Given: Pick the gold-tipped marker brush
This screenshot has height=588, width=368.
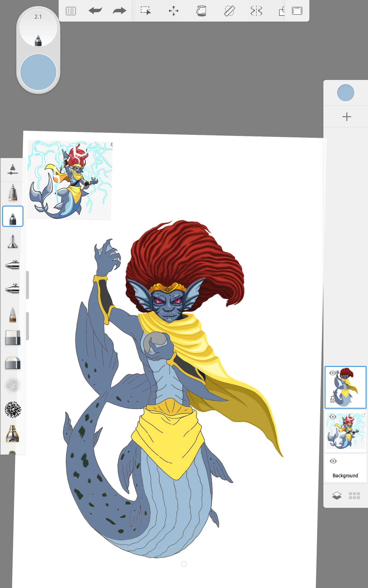Looking at the screenshot, I should pyautogui.click(x=13, y=433).
